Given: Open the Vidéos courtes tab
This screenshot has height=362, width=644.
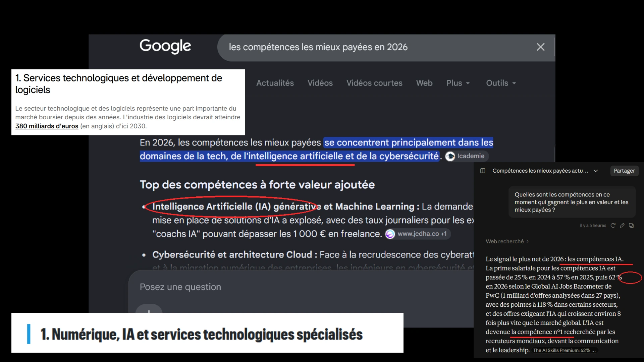Looking at the screenshot, I should click(374, 83).
